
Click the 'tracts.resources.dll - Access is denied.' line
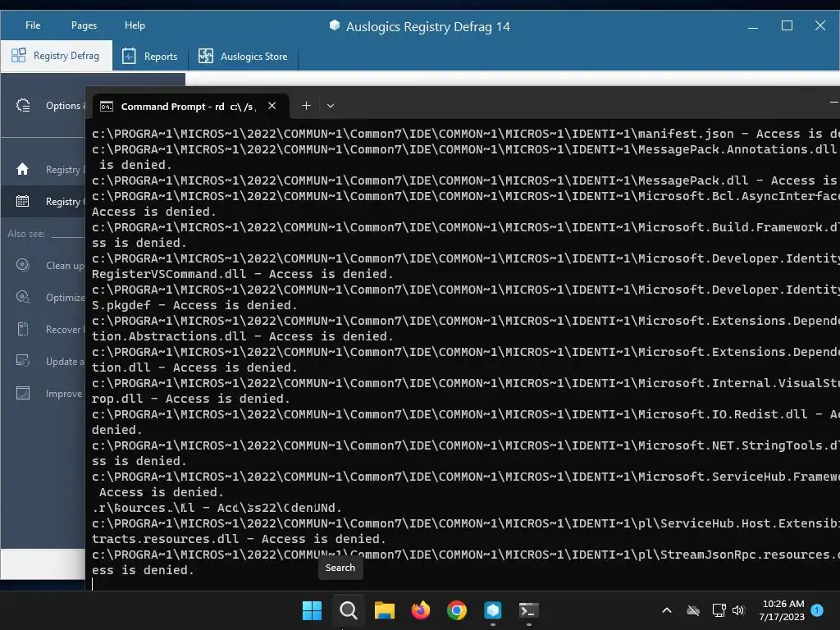239,539
